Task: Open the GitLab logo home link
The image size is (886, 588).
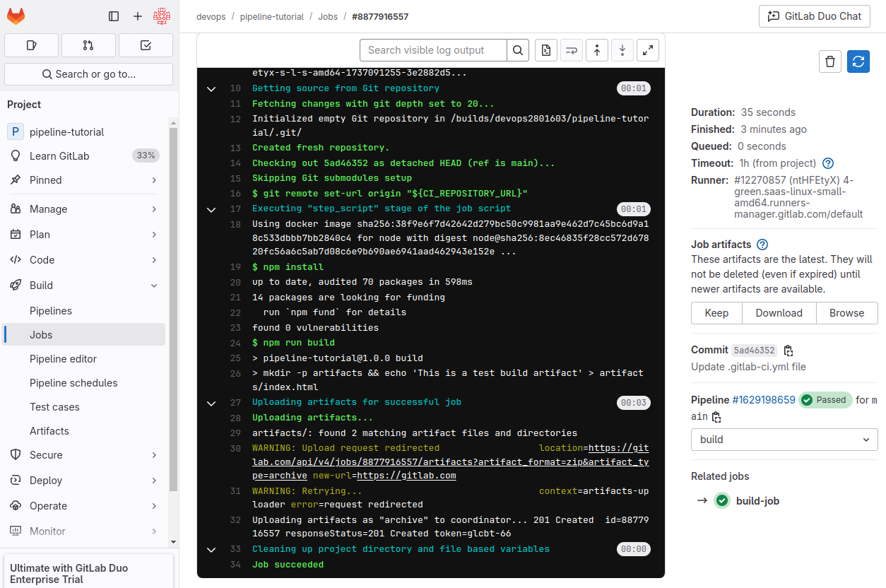Action: click(16, 16)
